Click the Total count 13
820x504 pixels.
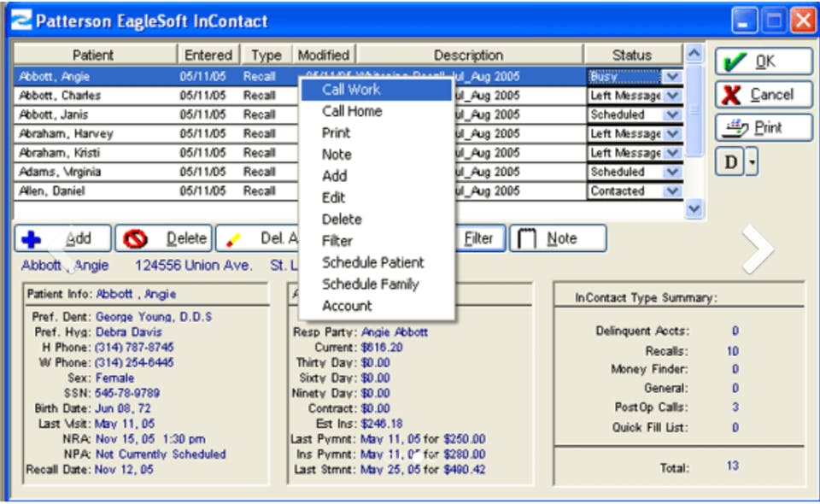pos(733,466)
